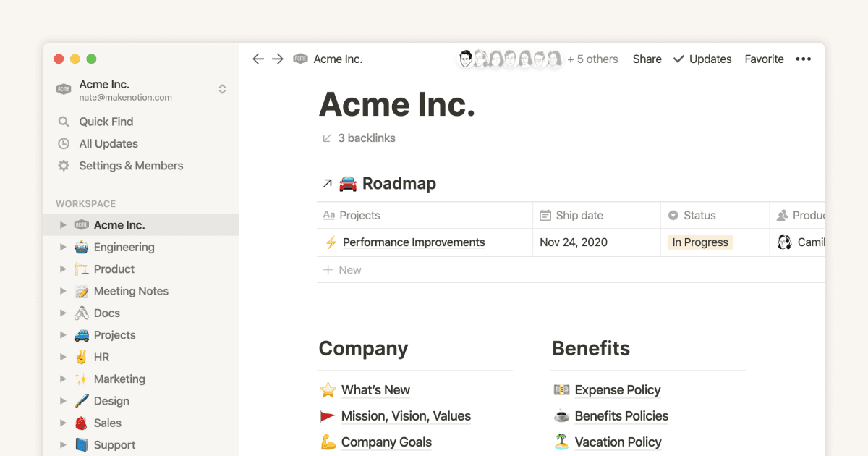868x456 pixels.
Task: Click the In Progress status tag
Action: coord(699,242)
